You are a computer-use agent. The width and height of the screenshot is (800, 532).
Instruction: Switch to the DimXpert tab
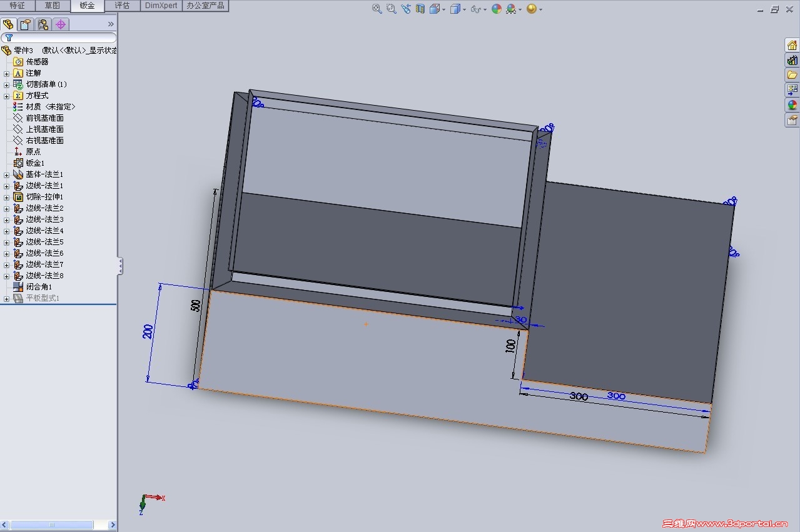pyautogui.click(x=161, y=6)
